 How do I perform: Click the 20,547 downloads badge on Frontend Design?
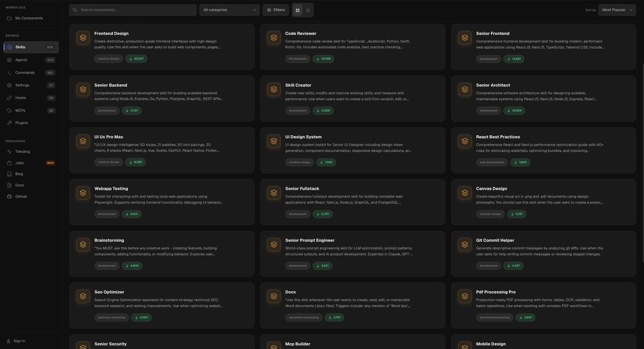coord(136,59)
